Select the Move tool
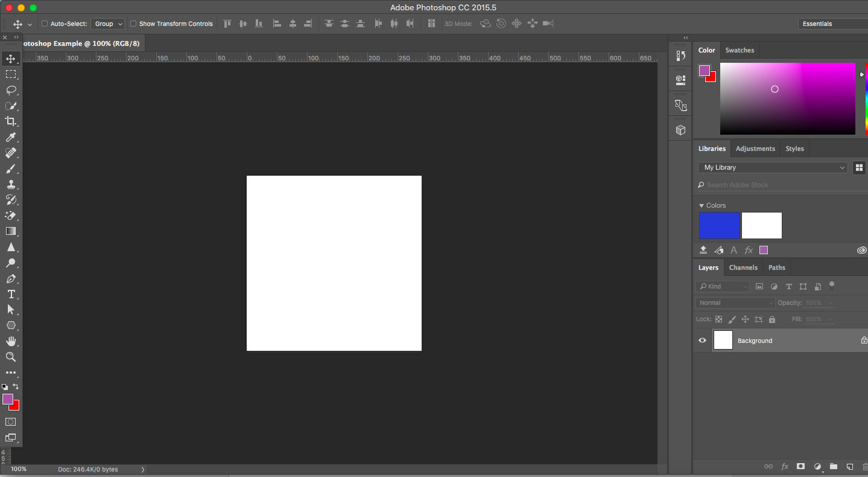The width and height of the screenshot is (868, 477). 11,59
